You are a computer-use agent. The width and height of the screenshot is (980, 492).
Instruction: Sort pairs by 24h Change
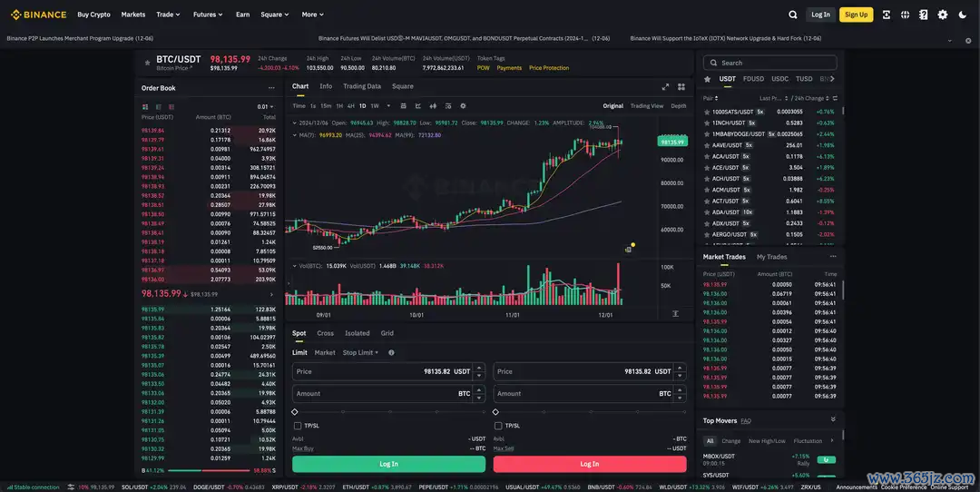(x=810, y=98)
